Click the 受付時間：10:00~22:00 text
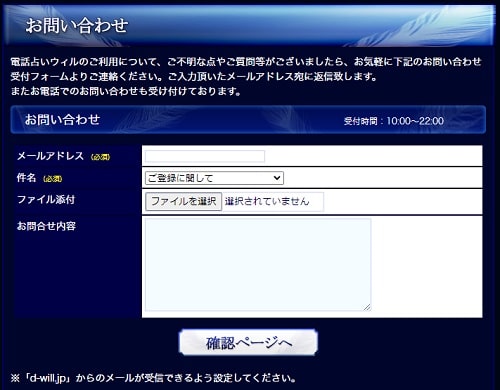Image resolution: width=500 pixels, height=390 pixels. (x=394, y=121)
